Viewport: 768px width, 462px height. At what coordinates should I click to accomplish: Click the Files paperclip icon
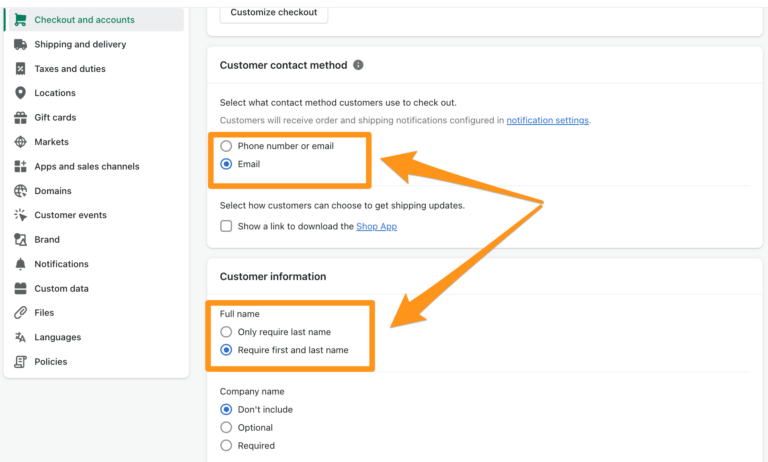point(20,312)
